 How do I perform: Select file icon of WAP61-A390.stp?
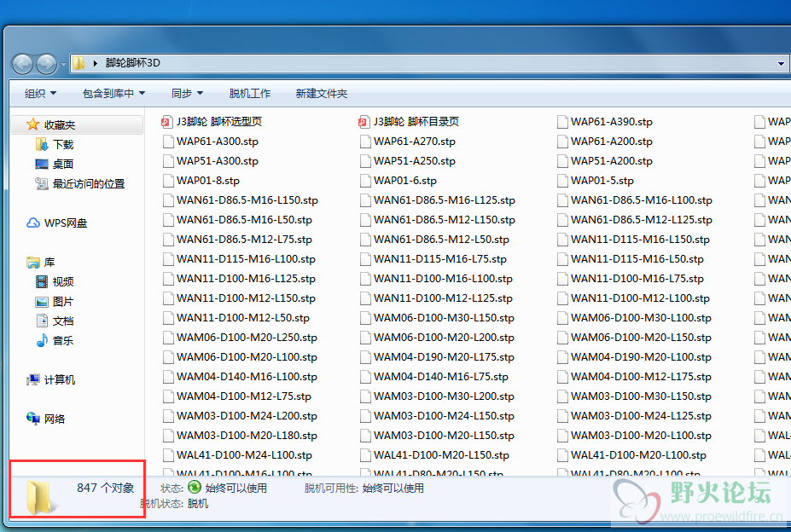[x=562, y=122]
